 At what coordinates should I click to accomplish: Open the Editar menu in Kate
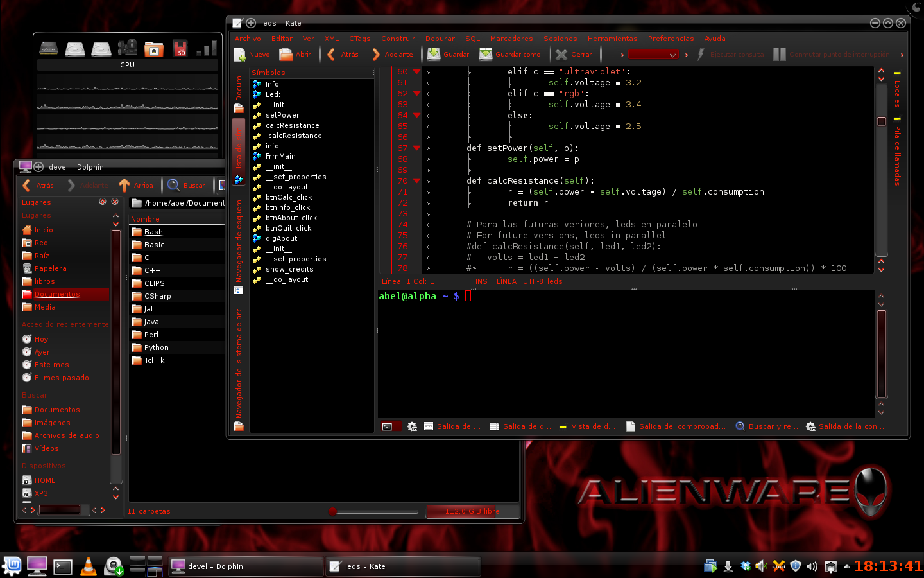click(x=282, y=39)
